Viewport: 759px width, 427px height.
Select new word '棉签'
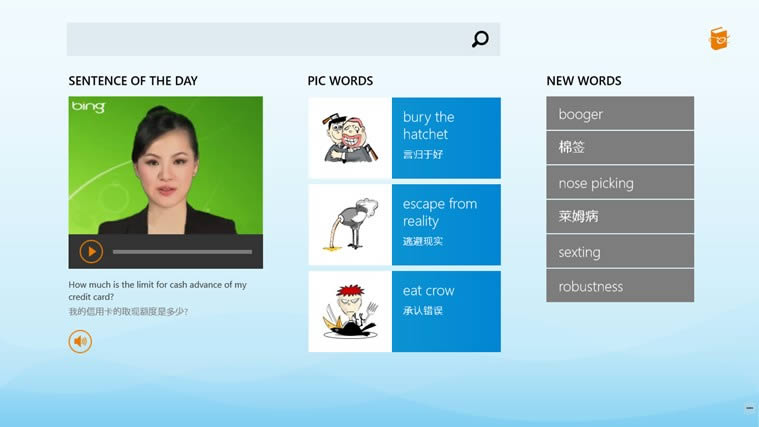pyautogui.click(x=620, y=148)
